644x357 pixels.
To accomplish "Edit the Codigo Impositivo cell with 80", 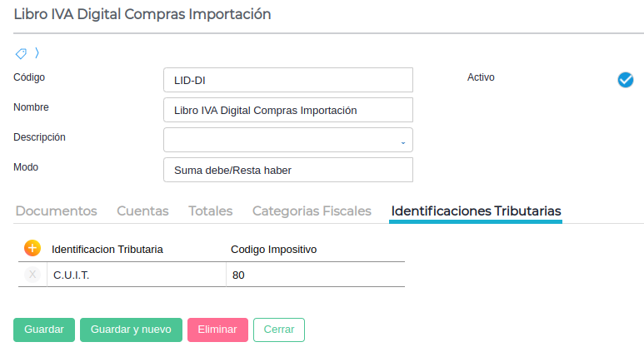I will pyautogui.click(x=315, y=275).
